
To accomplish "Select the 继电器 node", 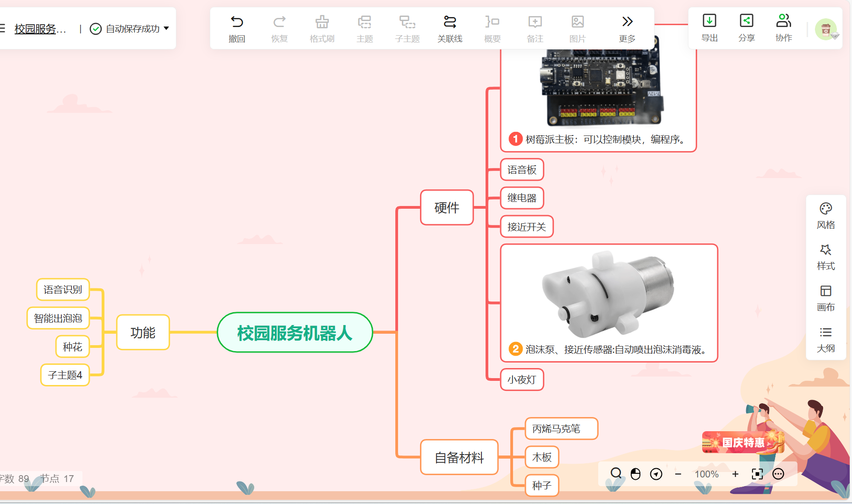I will [522, 198].
